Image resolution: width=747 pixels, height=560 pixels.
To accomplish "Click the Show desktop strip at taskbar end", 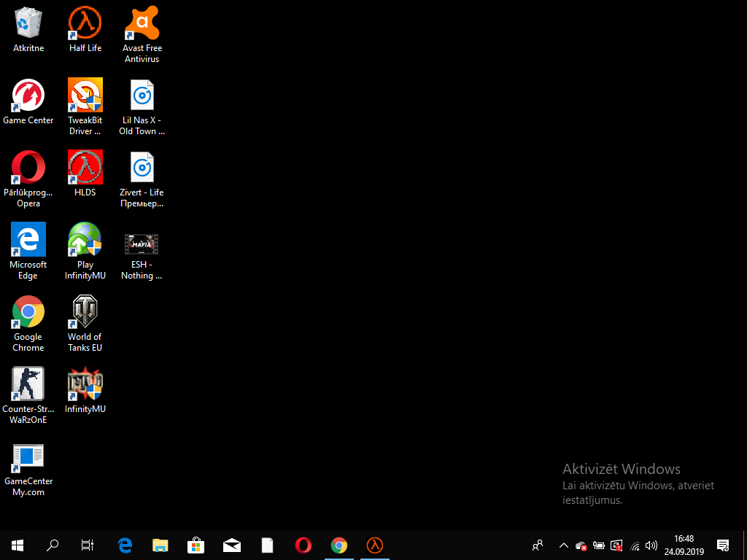I will click(x=745, y=545).
